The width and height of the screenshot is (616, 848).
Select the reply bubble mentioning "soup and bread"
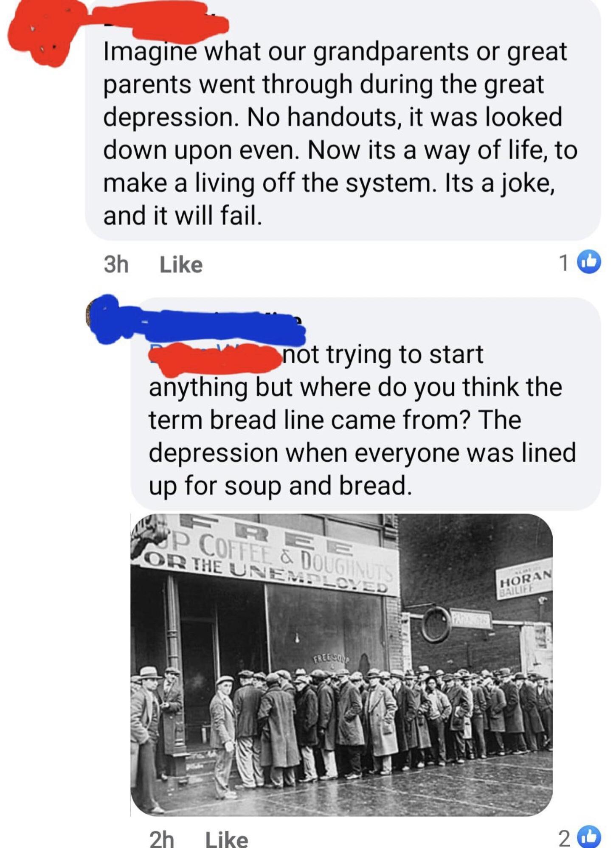[x=366, y=404]
